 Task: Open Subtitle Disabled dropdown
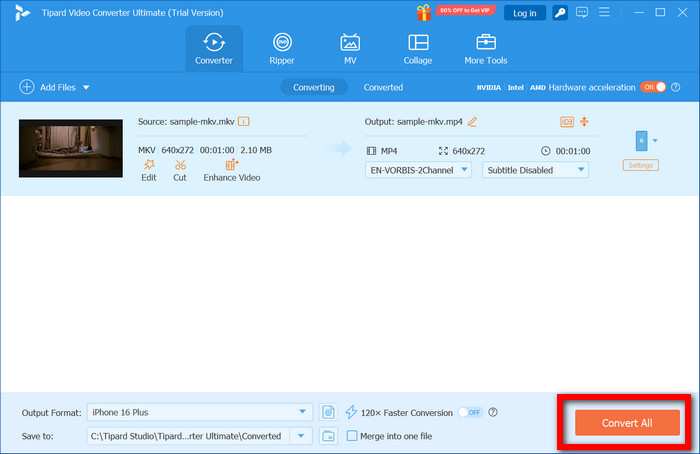[x=535, y=170]
